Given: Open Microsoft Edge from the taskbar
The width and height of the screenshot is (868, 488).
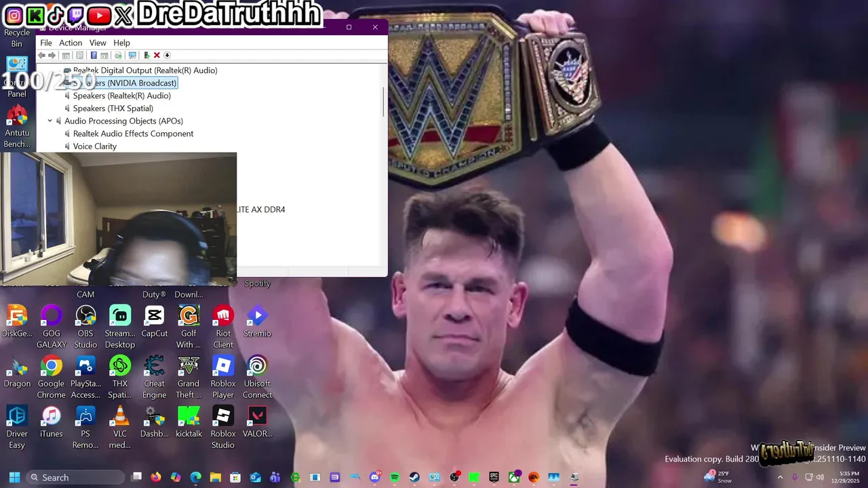Looking at the screenshot, I should pyautogui.click(x=196, y=477).
